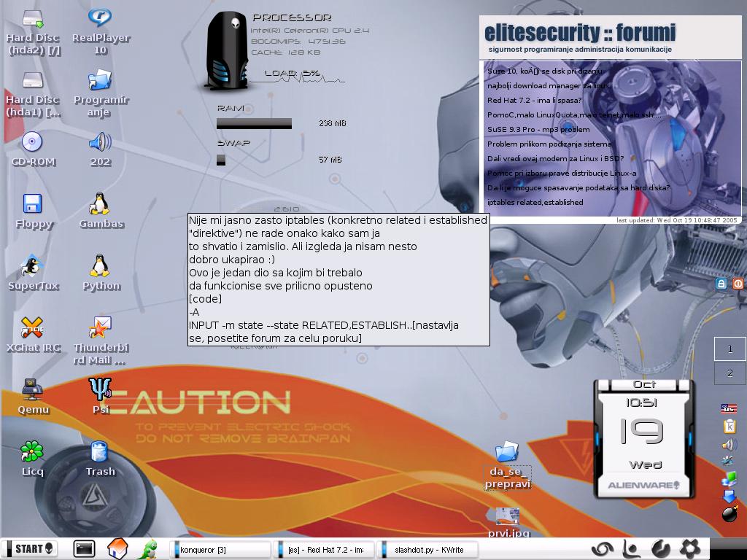Click the spiral icon in the bottom panel

pos(602,549)
